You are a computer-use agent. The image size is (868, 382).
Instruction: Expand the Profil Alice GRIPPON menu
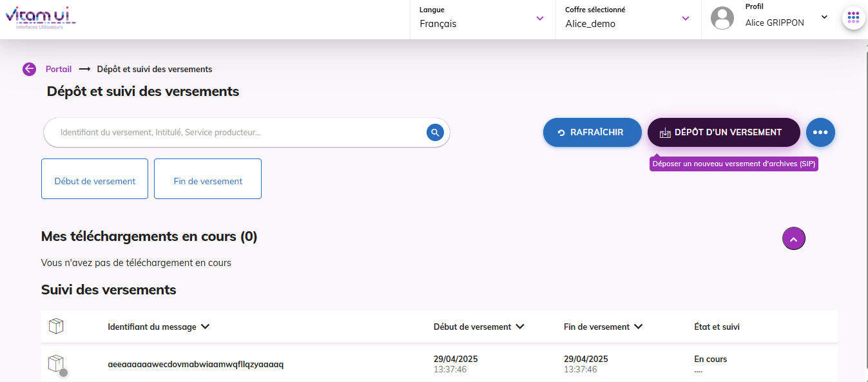[x=824, y=17]
